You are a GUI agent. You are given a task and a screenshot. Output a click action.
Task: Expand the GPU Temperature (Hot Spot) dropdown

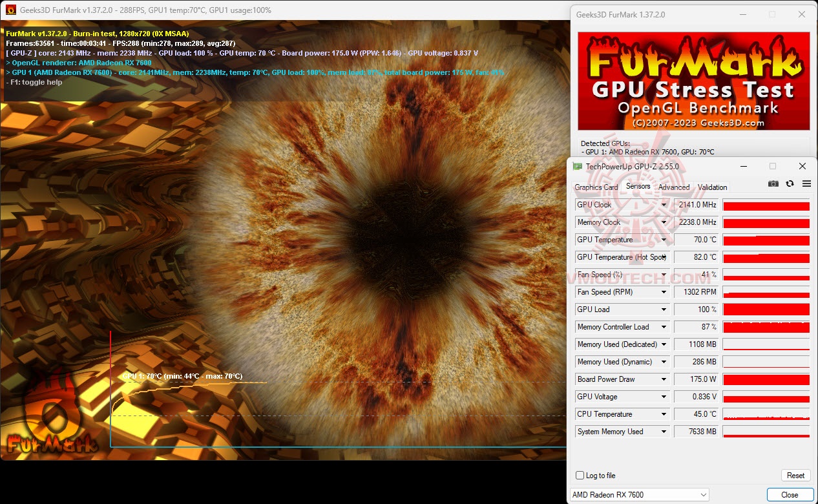click(664, 257)
